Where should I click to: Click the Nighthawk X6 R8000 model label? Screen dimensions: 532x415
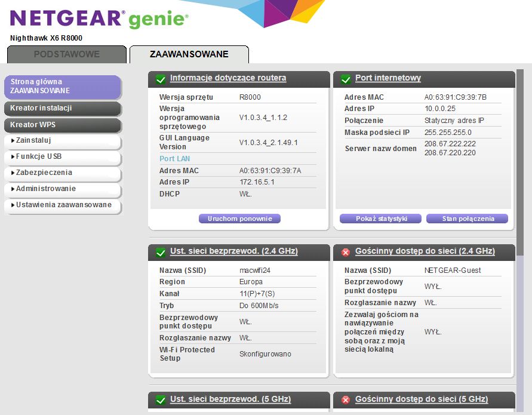[x=46, y=38]
